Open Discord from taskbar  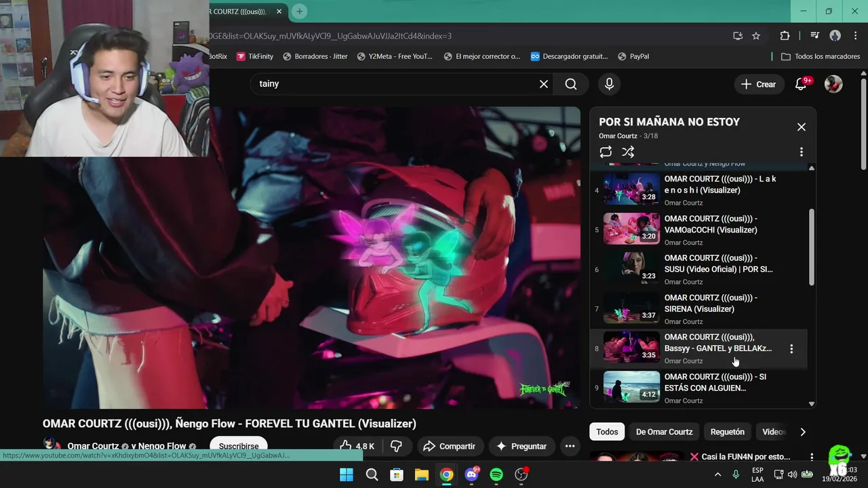click(471, 474)
